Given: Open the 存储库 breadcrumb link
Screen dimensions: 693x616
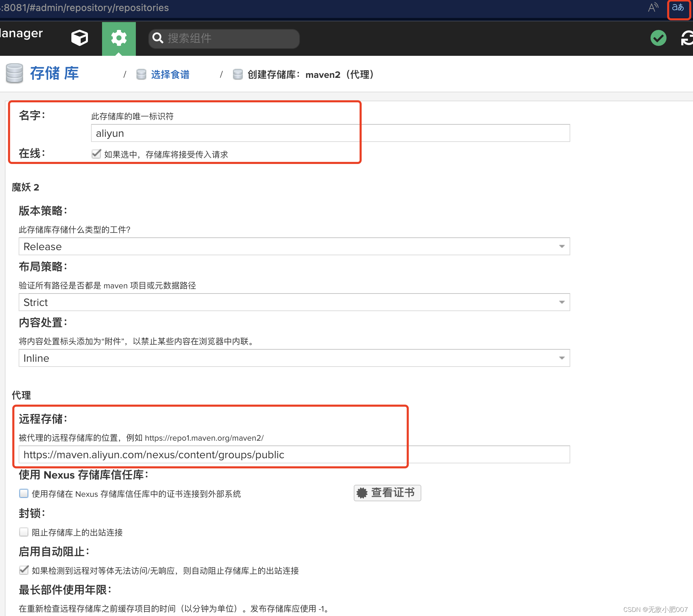Looking at the screenshot, I should click(x=54, y=73).
